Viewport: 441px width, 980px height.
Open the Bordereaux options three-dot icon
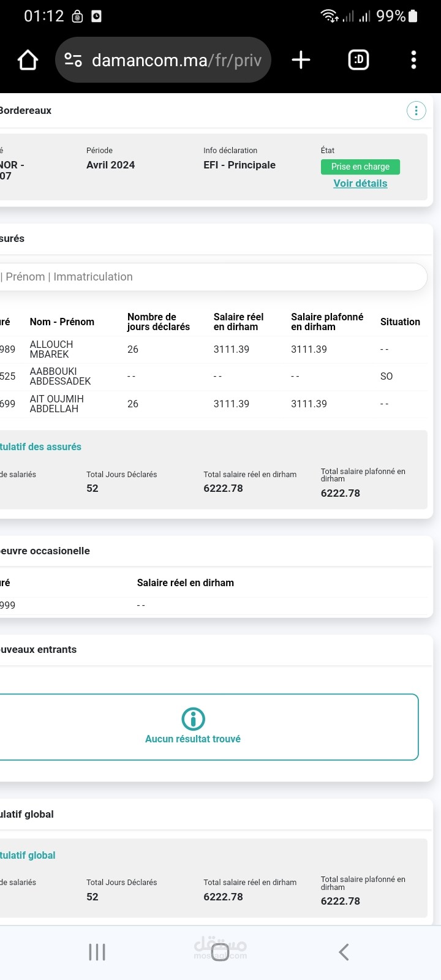pos(417,110)
